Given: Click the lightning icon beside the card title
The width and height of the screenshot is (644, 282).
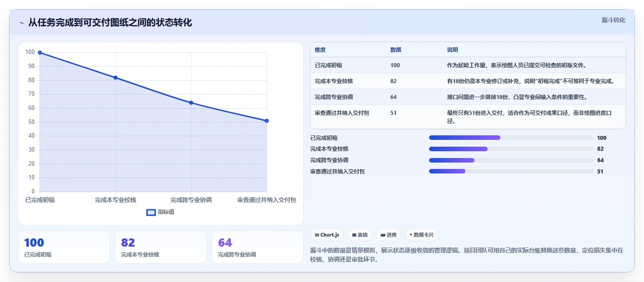Looking at the screenshot, I should 22,23.
